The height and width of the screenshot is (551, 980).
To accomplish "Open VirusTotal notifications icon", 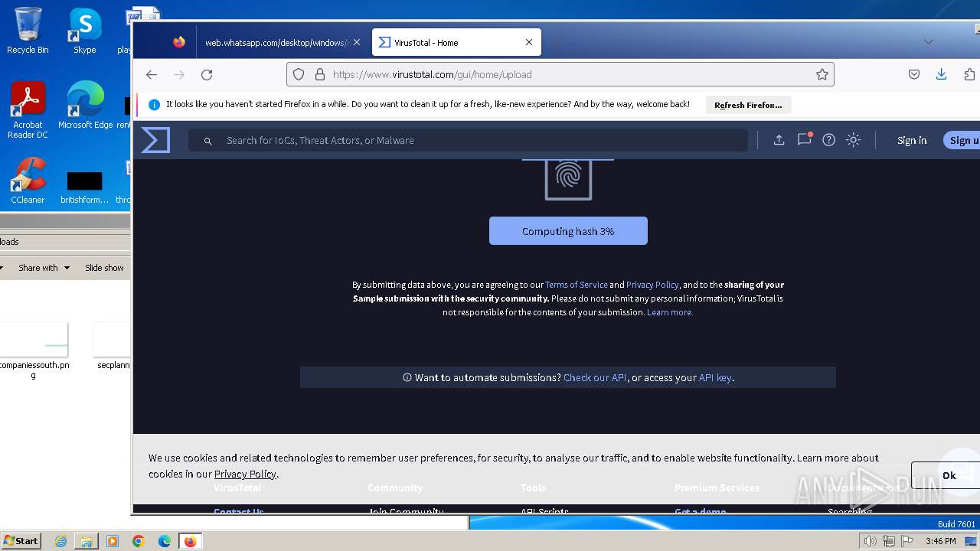I will click(x=804, y=139).
